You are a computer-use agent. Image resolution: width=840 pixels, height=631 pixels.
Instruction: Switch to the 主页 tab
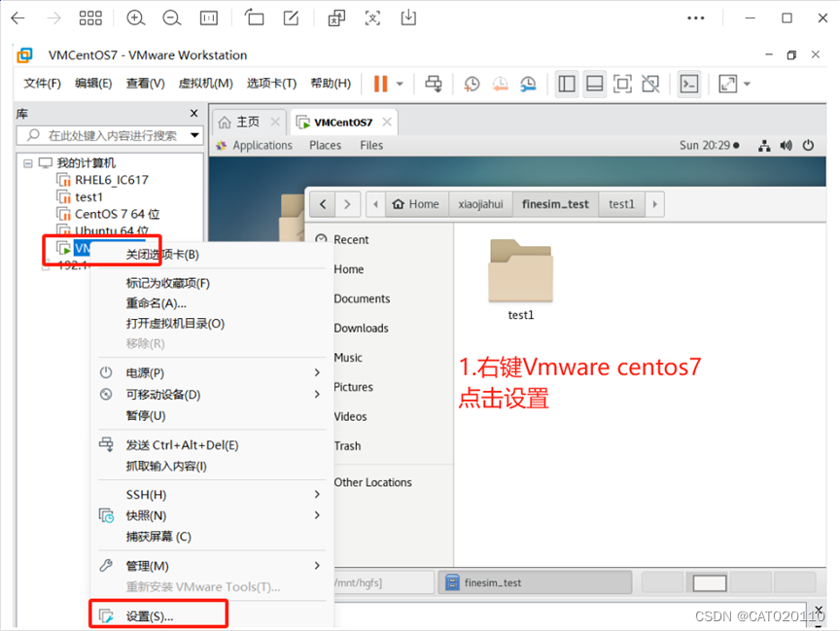click(x=247, y=122)
